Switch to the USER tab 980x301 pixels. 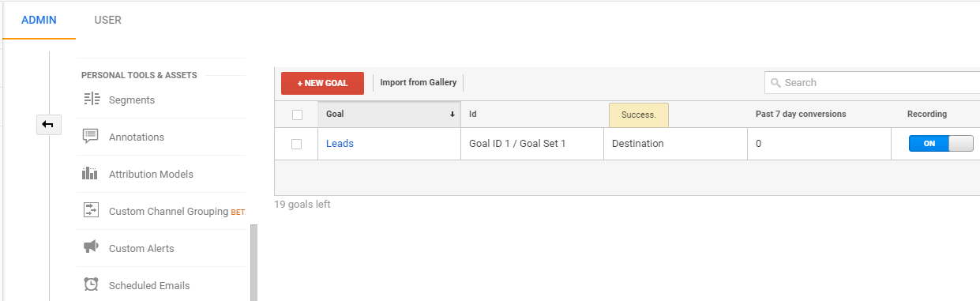107,20
